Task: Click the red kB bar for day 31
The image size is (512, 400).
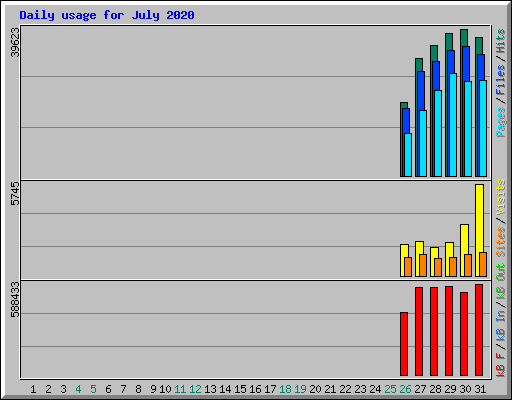Action: (479, 330)
